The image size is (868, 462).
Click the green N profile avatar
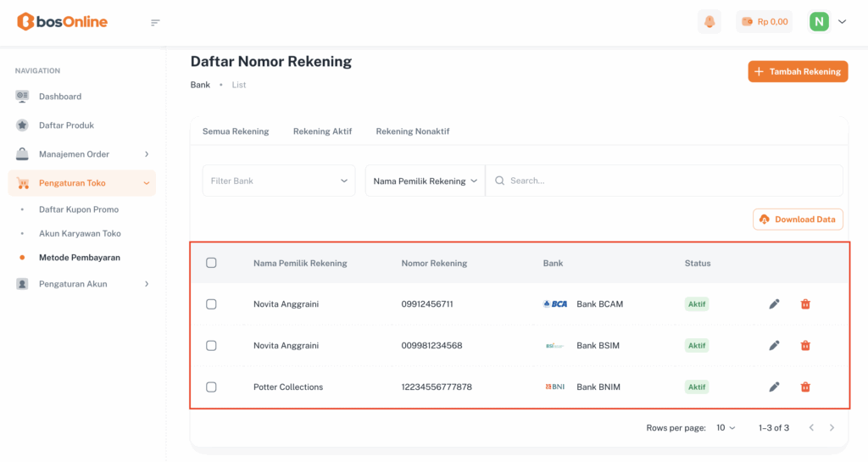(x=819, y=22)
